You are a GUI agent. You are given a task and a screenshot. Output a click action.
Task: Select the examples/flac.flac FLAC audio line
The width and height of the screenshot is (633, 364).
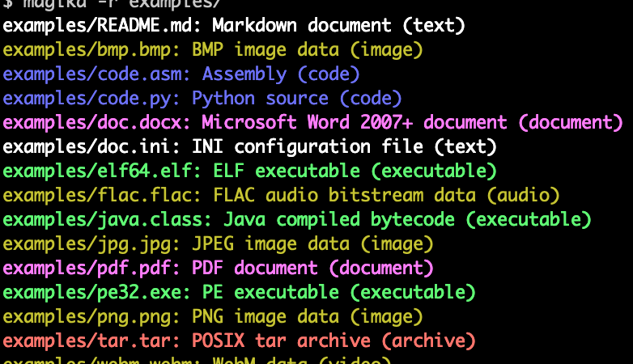(281, 196)
